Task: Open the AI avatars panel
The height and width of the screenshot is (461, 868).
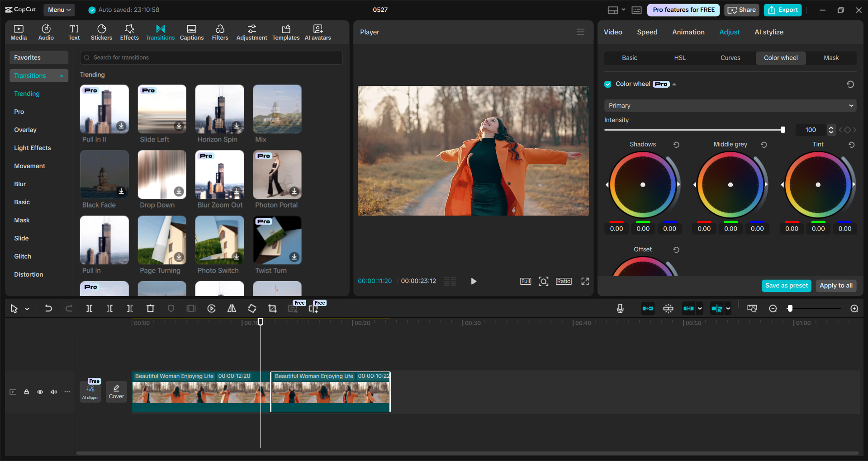Action: [x=317, y=32]
